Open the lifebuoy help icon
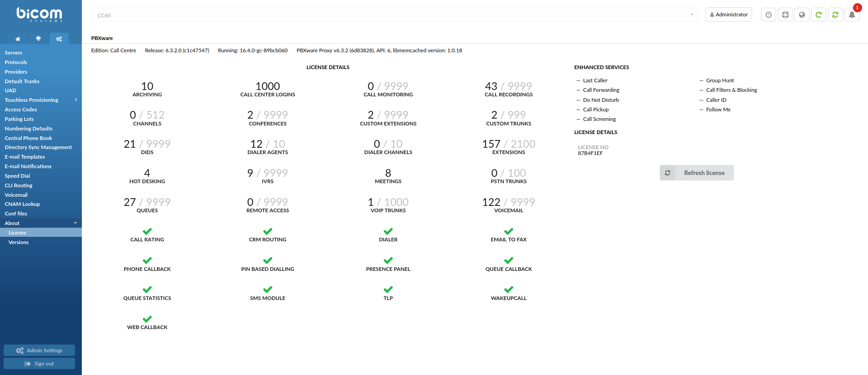The height and width of the screenshot is (375, 868). click(785, 15)
